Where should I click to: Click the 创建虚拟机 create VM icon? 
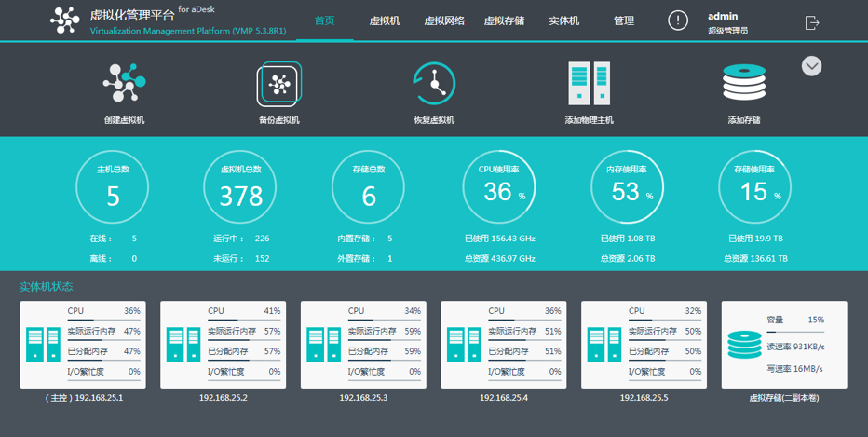click(124, 84)
